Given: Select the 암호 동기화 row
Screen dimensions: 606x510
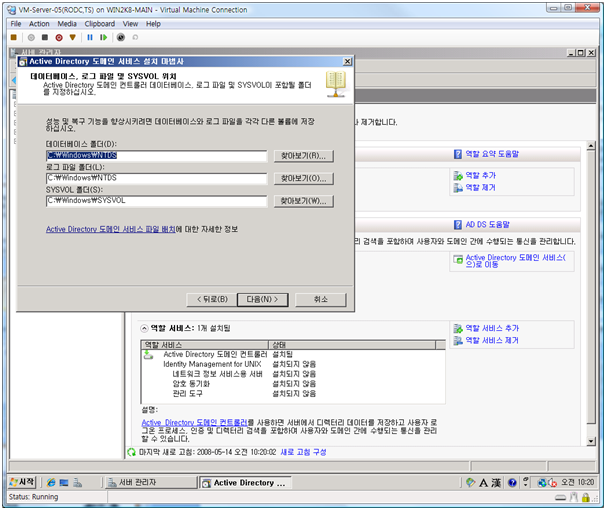Looking at the screenshot, I should [293, 384].
